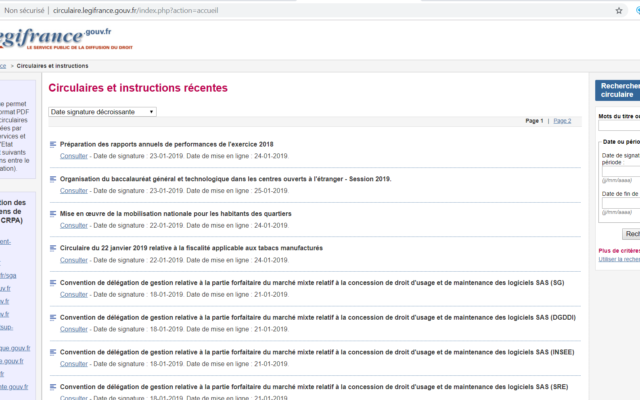
Task: Open sidebar link ending in que.gouv.fr
Action: (x=15, y=348)
